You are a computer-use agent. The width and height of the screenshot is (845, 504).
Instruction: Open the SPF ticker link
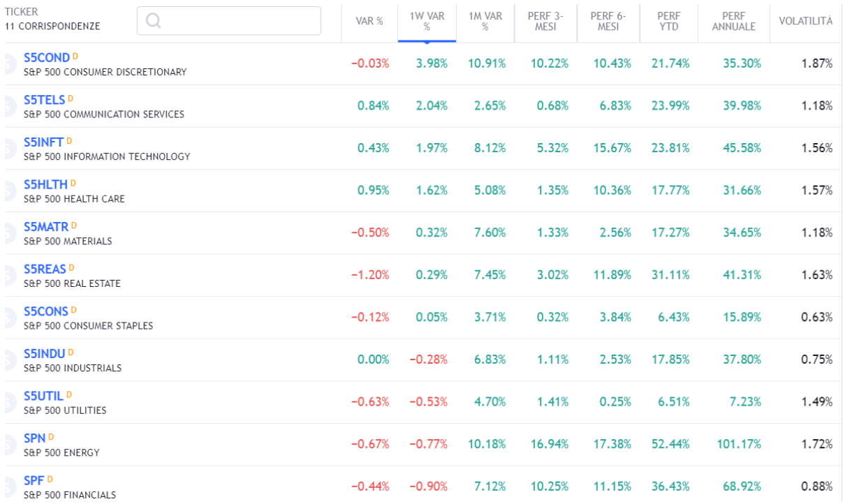tap(34, 481)
